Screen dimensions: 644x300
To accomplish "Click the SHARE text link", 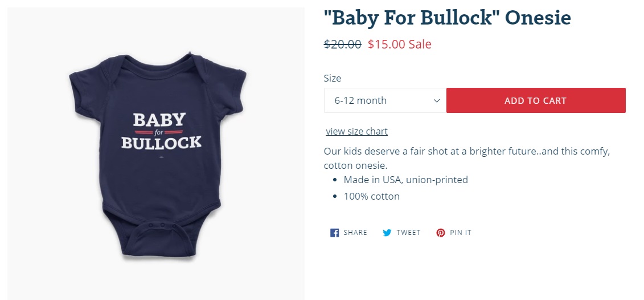I will [x=355, y=233].
